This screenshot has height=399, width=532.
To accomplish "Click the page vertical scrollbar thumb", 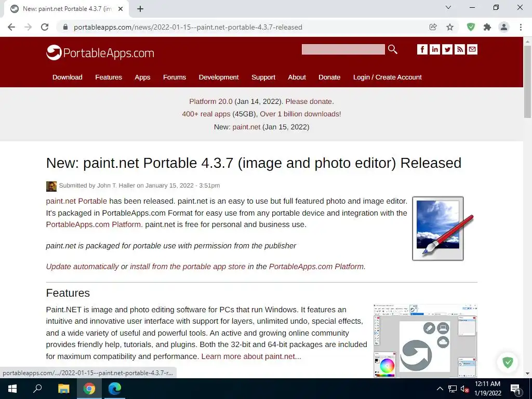I will (x=528, y=82).
